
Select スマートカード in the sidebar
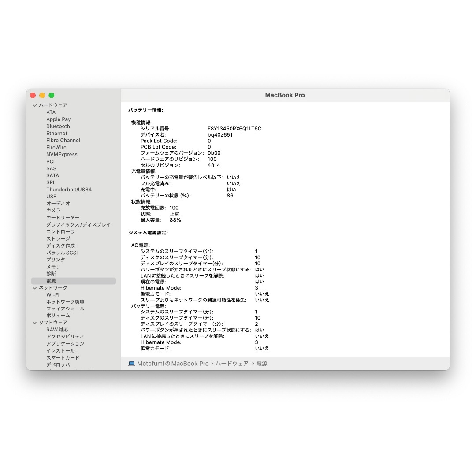63,357
